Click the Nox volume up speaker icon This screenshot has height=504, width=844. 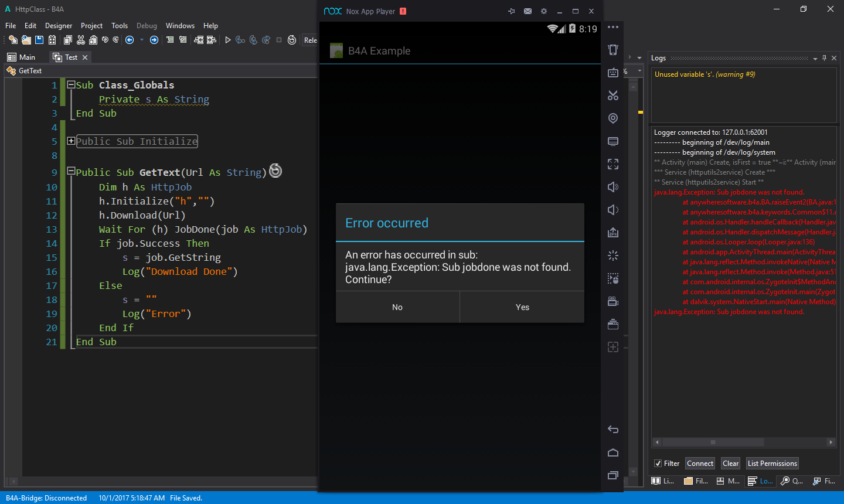click(x=613, y=187)
